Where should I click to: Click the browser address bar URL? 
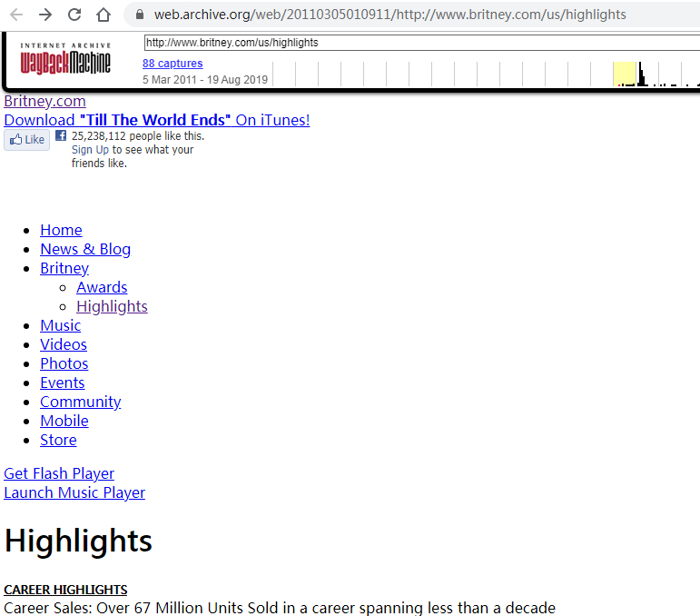[389, 15]
